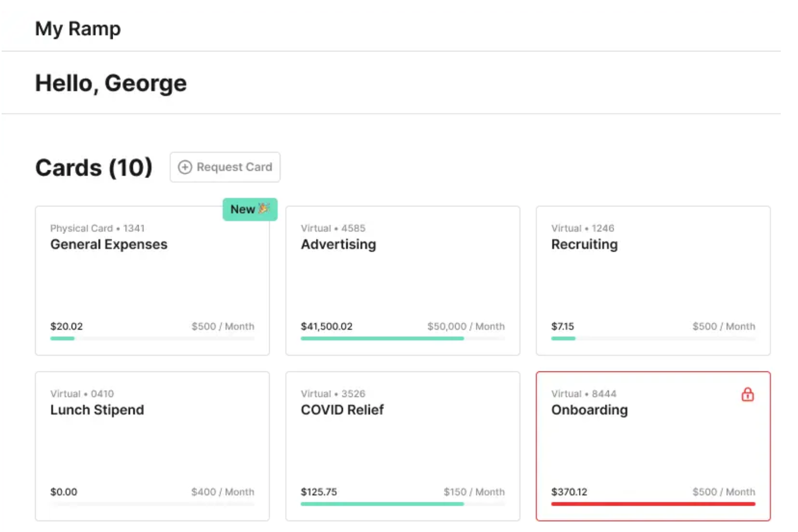Click the Cards (10) heading
This screenshot has width=798, height=532.
94,168
